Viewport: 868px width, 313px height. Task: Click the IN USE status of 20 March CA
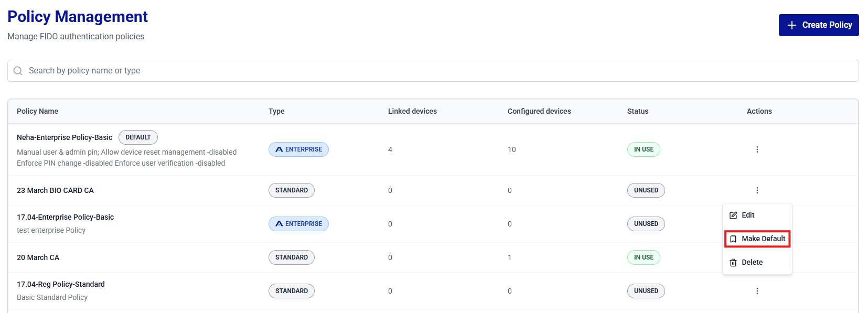click(644, 257)
